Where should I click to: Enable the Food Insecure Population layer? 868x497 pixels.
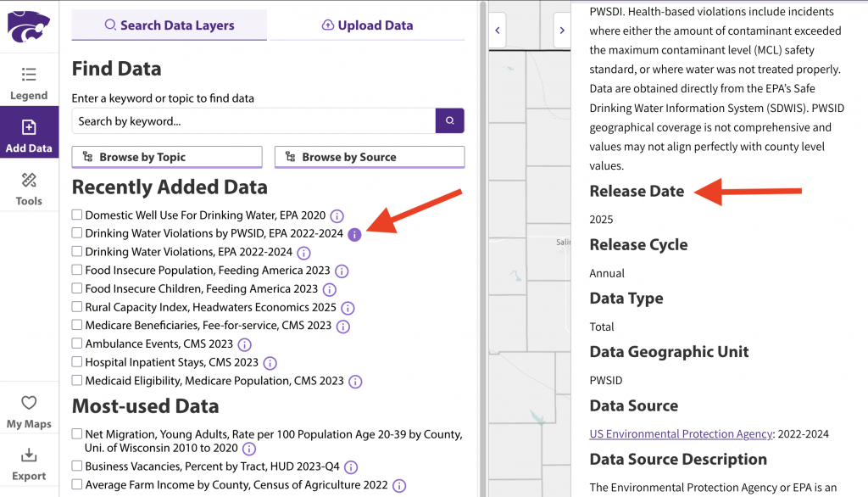coord(77,271)
